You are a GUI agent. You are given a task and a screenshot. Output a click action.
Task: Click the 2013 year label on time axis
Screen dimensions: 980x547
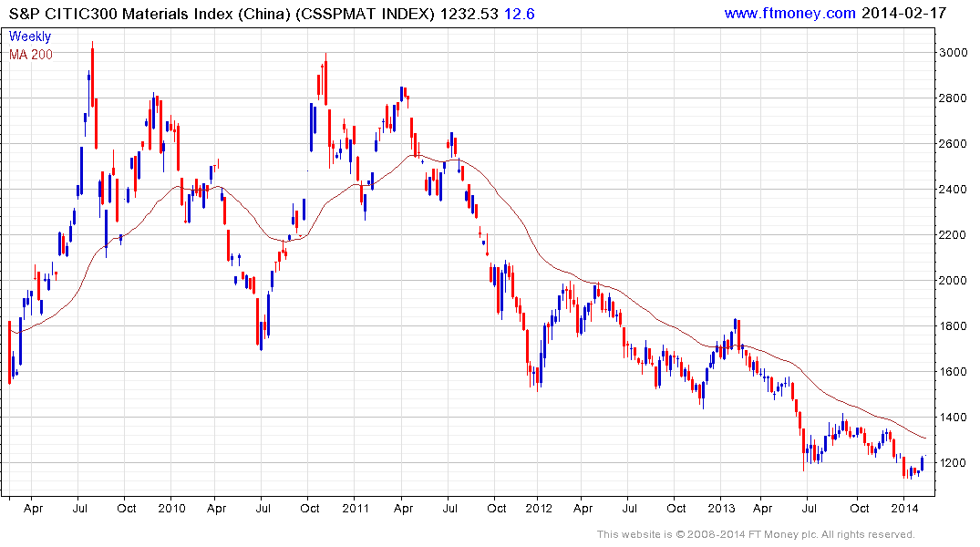(721, 509)
